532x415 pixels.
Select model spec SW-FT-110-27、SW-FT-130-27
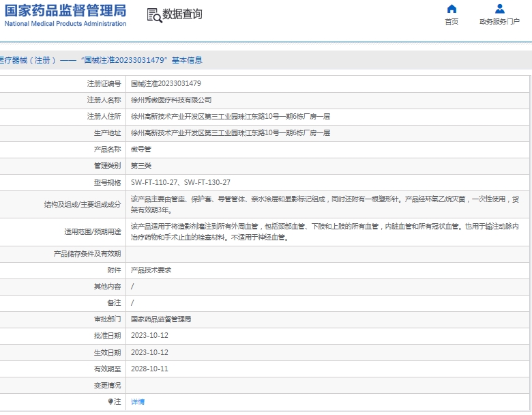tap(181, 183)
